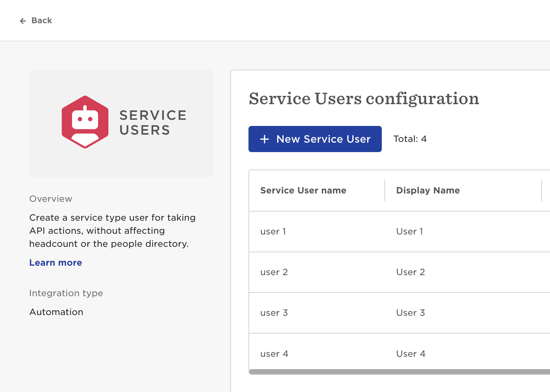Select the user 1 name cell

point(273,232)
